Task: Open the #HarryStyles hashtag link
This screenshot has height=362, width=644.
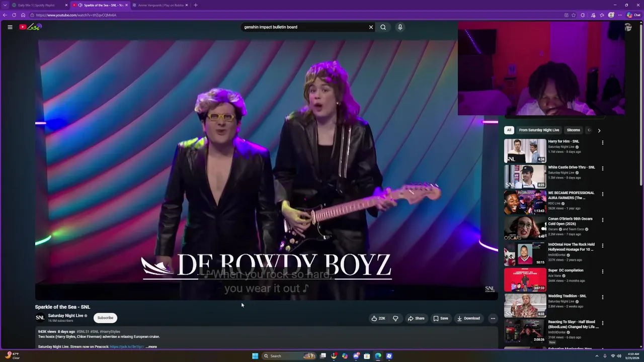Action: coord(110,332)
